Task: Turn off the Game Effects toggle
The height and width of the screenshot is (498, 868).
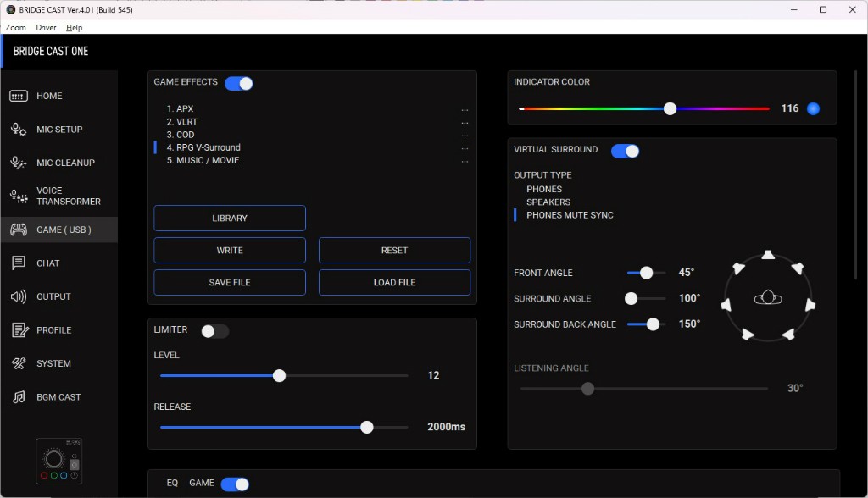Action: click(239, 83)
